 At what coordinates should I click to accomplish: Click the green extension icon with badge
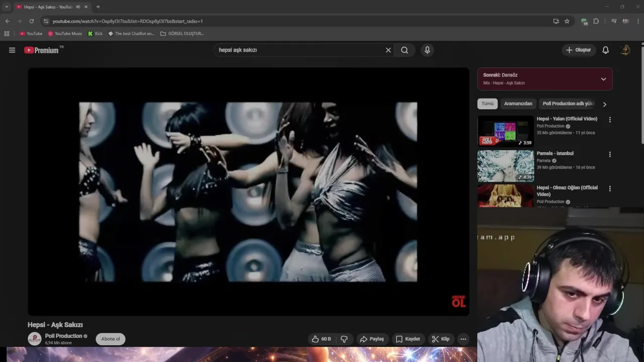click(584, 21)
